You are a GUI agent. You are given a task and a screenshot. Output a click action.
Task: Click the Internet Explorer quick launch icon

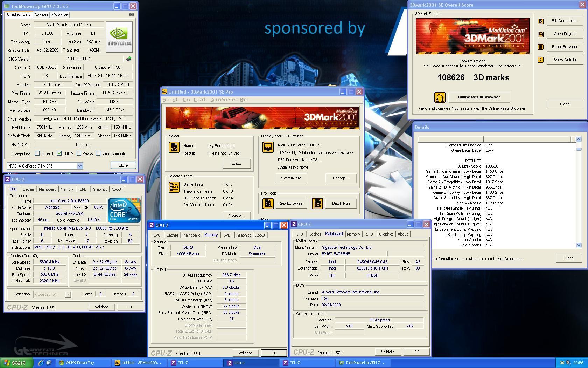41,363
